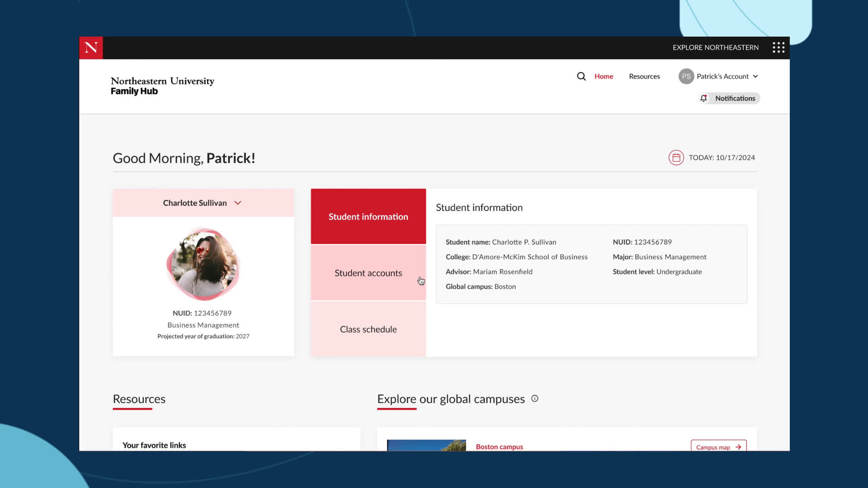868x488 pixels.
Task: Click the search magnifier icon
Action: pos(581,76)
